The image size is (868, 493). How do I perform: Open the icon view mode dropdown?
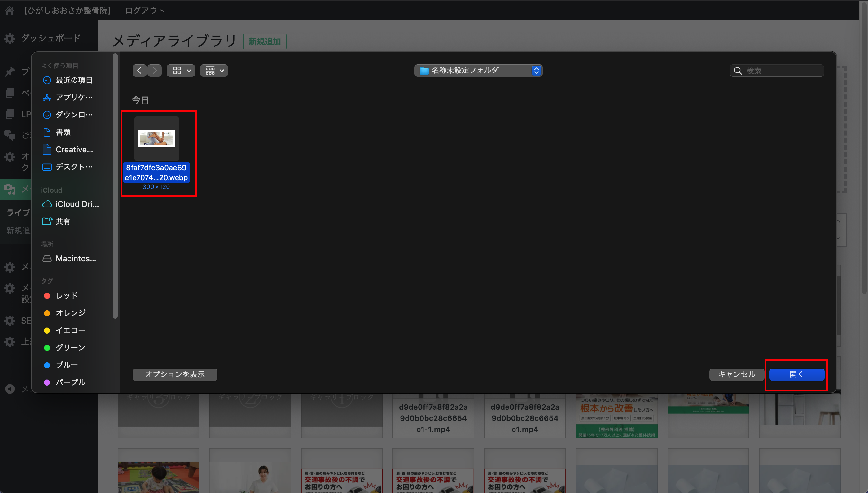coord(181,70)
